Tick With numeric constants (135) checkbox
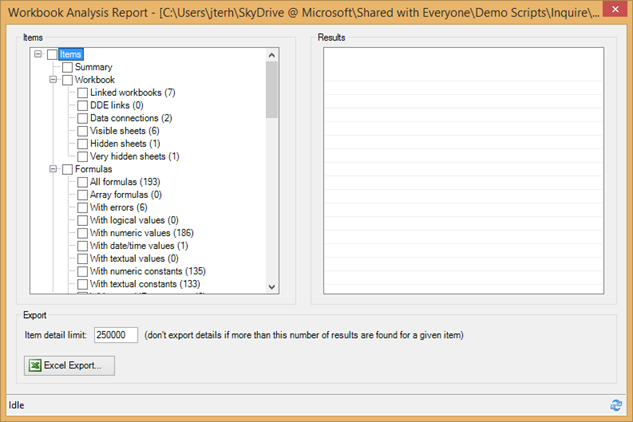The width and height of the screenshot is (633, 422). tap(82, 271)
